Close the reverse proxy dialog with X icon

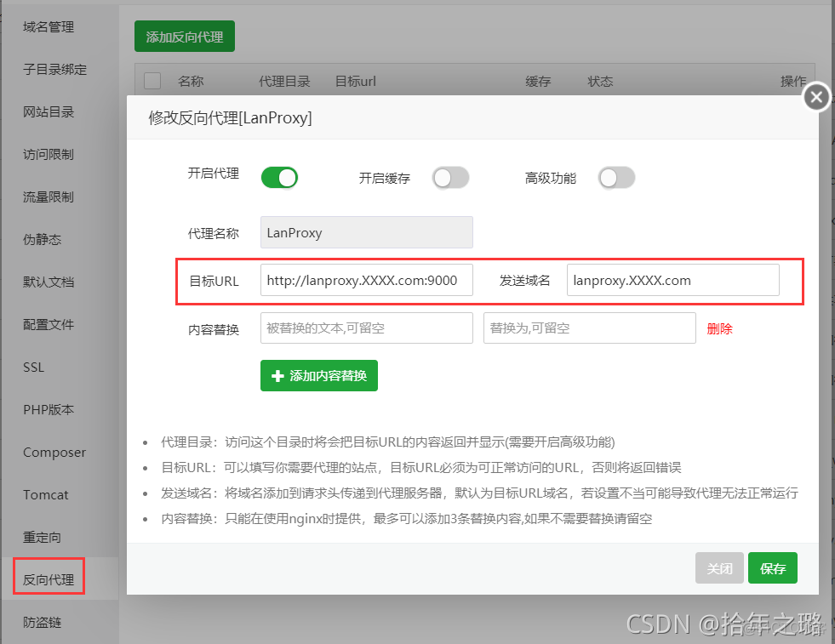pyautogui.click(x=816, y=97)
